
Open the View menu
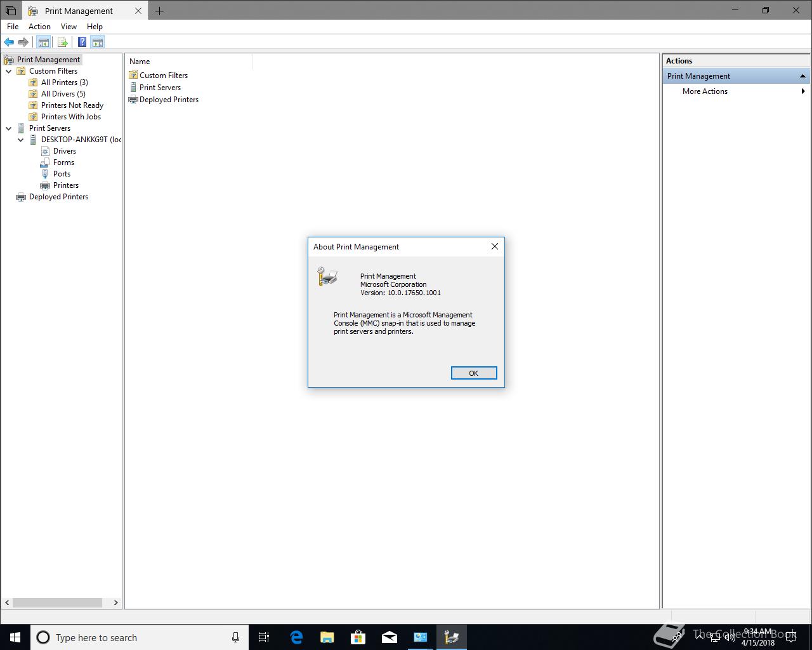pyautogui.click(x=69, y=27)
